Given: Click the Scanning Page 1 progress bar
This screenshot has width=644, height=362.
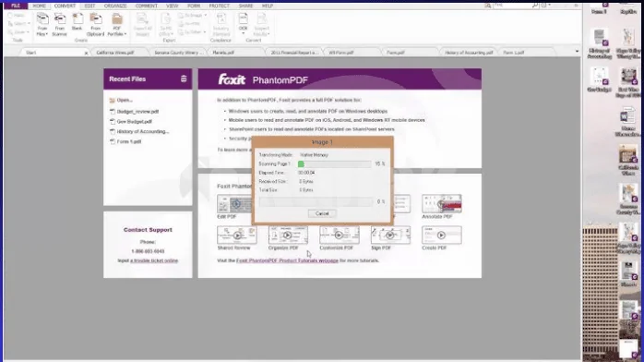Looking at the screenshot, I should (x=334, y=164).
